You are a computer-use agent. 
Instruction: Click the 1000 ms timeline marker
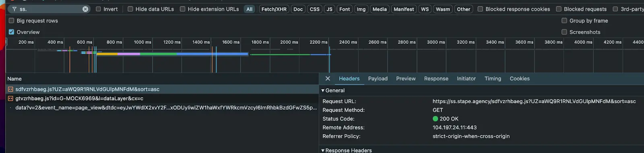pyautogui.click(x=142, y=42)
